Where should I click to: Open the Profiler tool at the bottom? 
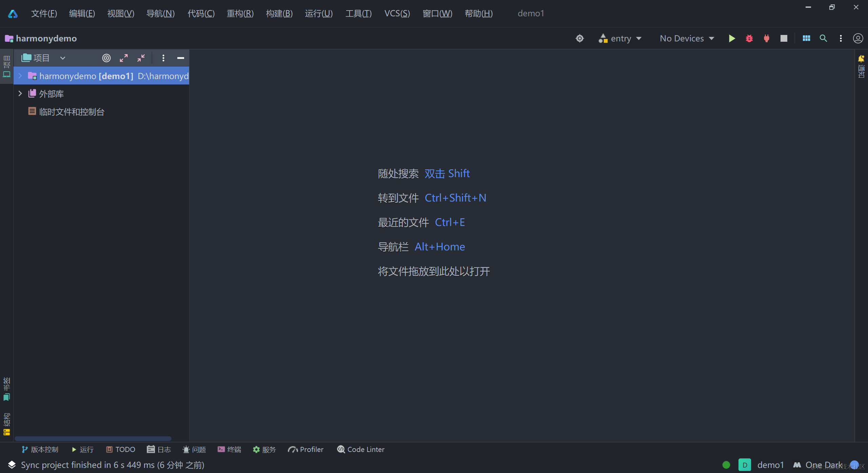(305, 449)
